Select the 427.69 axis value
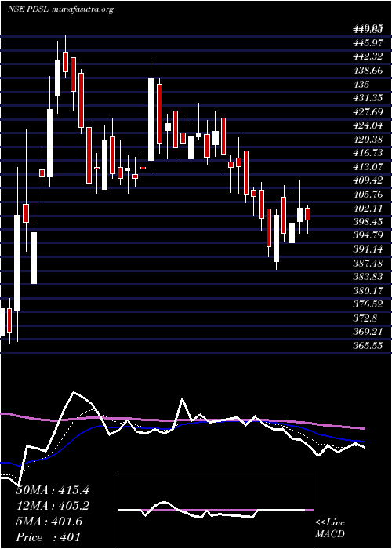This screenshot has width=392, height=549. [x=369, y=112]
